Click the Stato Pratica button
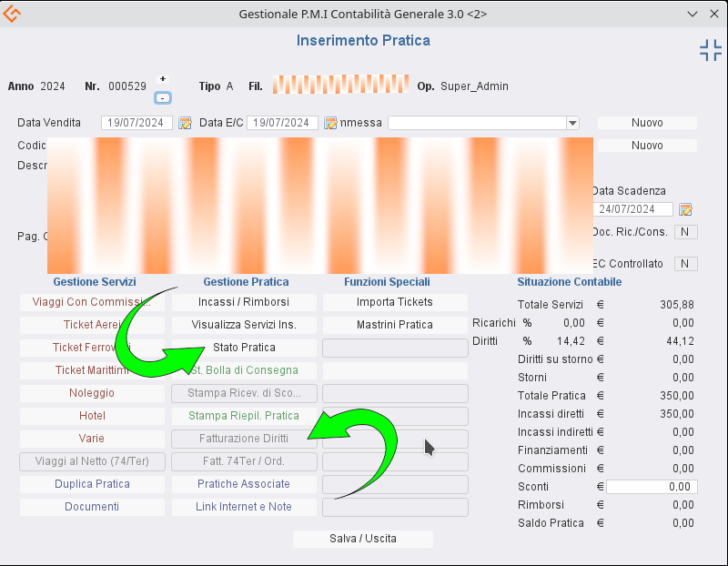This screenshot has width=728, height=566. [244, 348]
